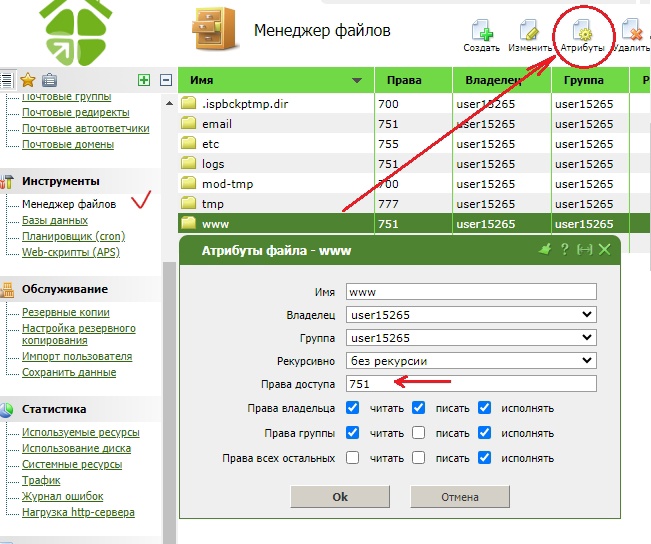Close the Атрибуты файла dialog
The image size is (651, 544).
(604, 250)
